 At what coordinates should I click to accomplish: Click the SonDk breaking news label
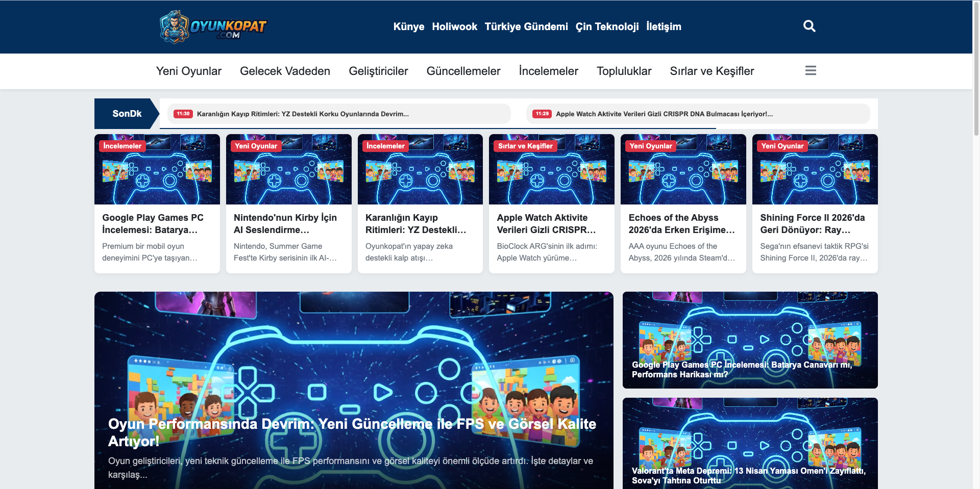[x=127, y=114]
